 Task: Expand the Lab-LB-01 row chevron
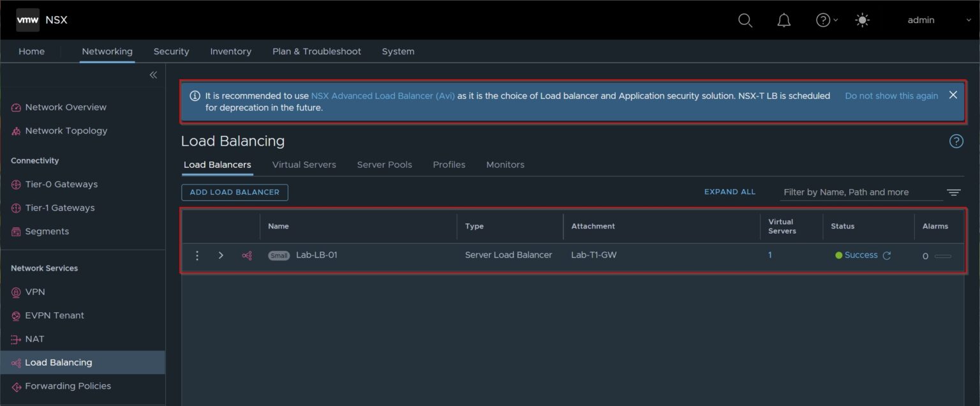(221, 255)
